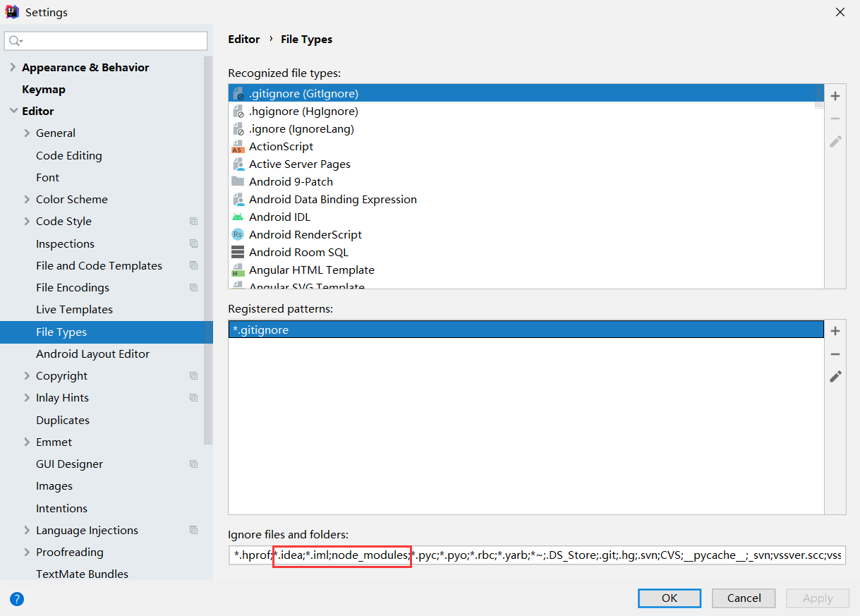Click the Android RenderScript Rs icon
Image resolution: width=860 pixels, height=616 pixels.
click(x=238, y=234)
